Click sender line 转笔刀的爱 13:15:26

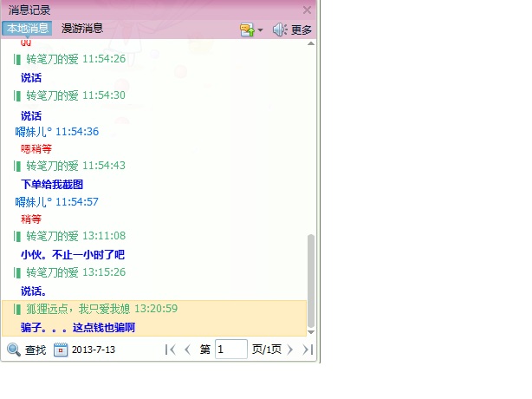pos(69,272)
